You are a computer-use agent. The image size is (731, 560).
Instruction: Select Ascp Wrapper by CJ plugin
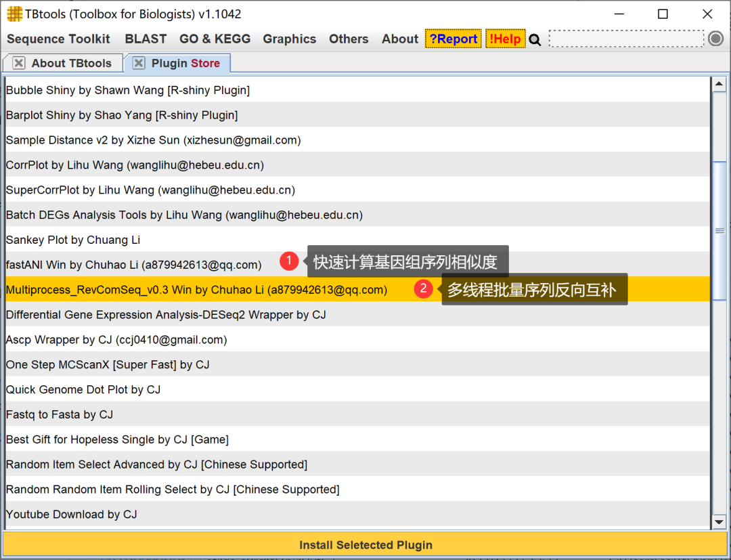(x=357, y=339)
